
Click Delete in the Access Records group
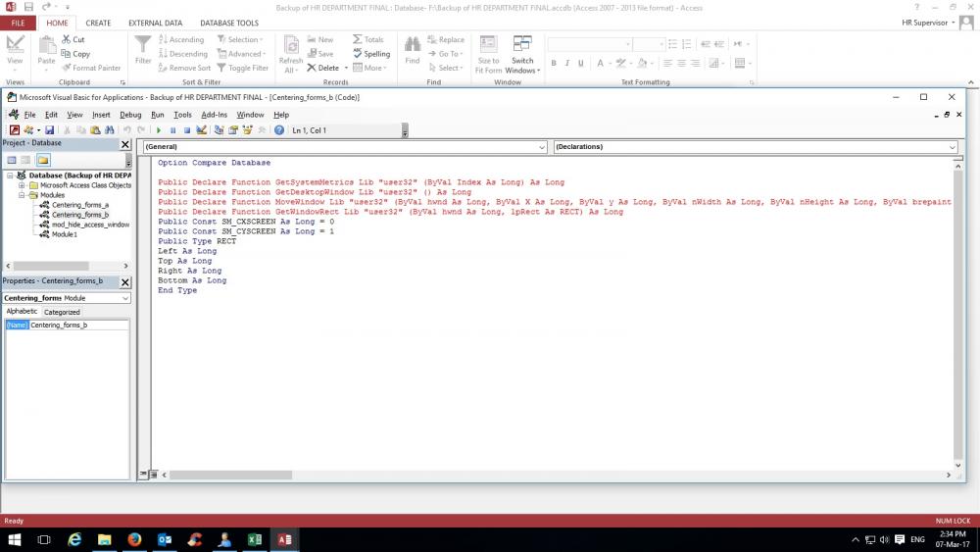coord(323,68)
